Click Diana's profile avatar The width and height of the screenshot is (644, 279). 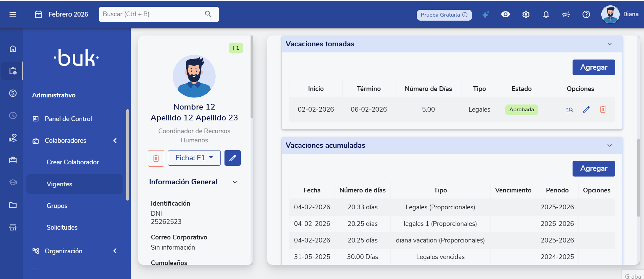pyautogui.click(x=610, y=14)
